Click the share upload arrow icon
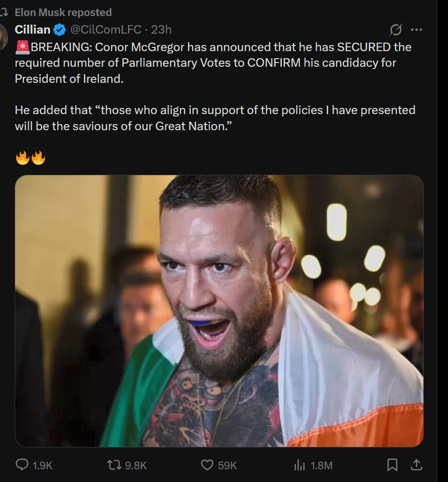 (x=416, y=465)
